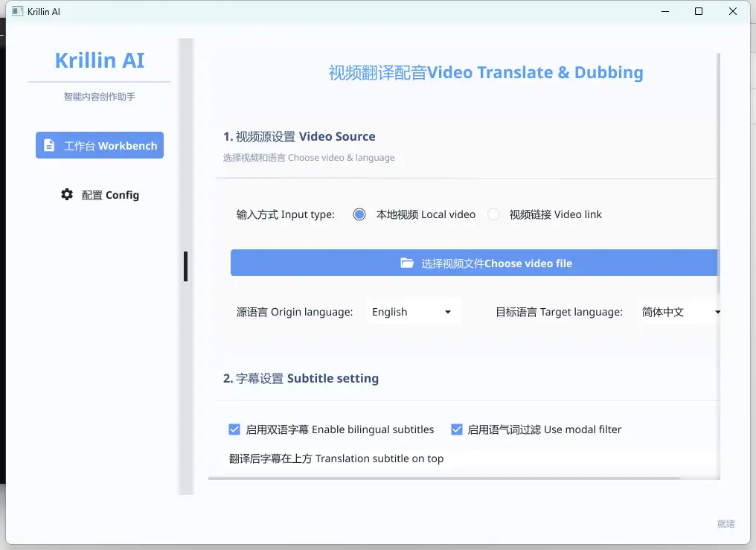Click the horizontal scrollbar below subtitle settings
The width and height of the screenshot is (756, 550).
click(x=461, y=479)
